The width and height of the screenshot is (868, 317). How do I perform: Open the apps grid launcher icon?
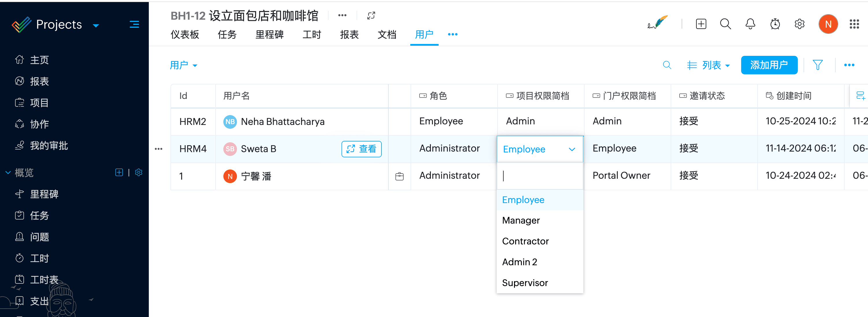[x=854, y=24]
